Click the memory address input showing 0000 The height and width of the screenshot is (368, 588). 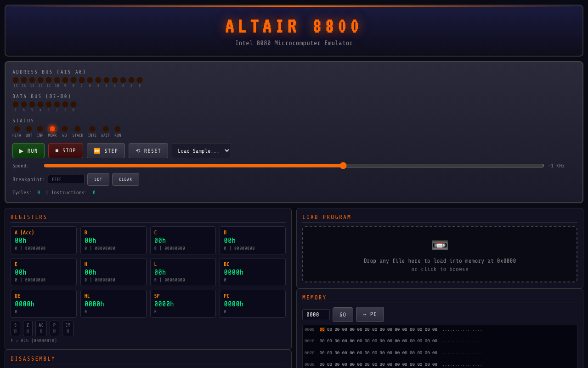point(316,315)
